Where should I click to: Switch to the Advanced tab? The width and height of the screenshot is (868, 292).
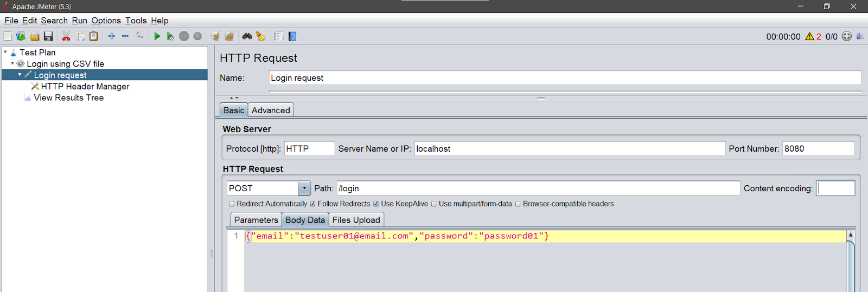[x=271, y=110]
